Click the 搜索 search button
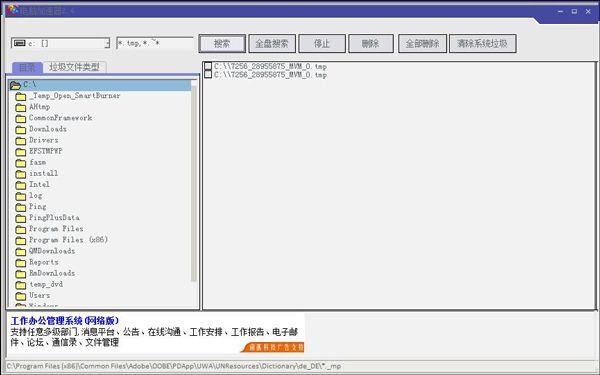600x375 pixels. pyautogui.click(x=222, y=44)
